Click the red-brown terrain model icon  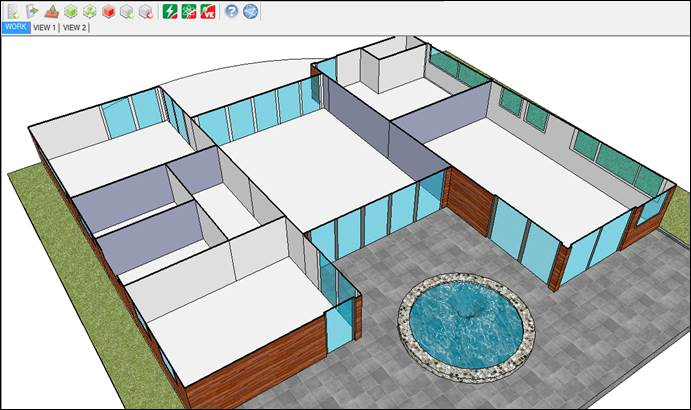51,11
